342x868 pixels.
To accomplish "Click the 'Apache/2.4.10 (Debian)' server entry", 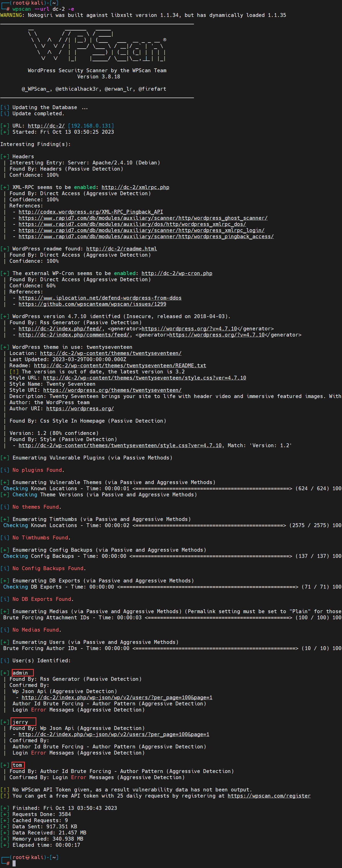I will pos(126,163).
